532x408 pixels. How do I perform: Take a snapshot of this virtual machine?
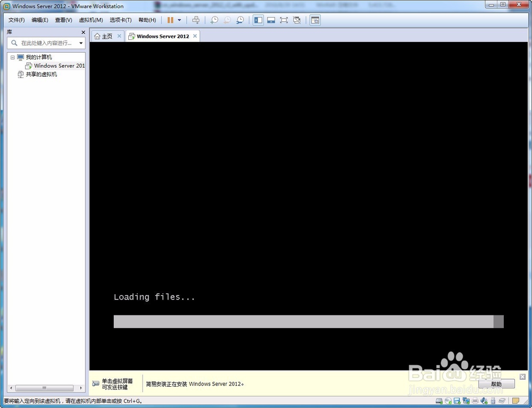point(214,20)
